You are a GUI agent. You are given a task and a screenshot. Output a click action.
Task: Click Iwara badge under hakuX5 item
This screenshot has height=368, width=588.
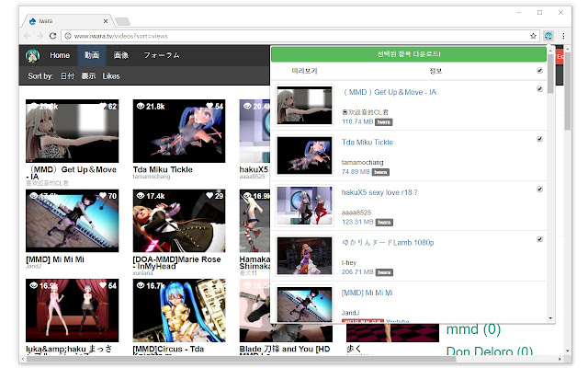click(x=384, y=223)
